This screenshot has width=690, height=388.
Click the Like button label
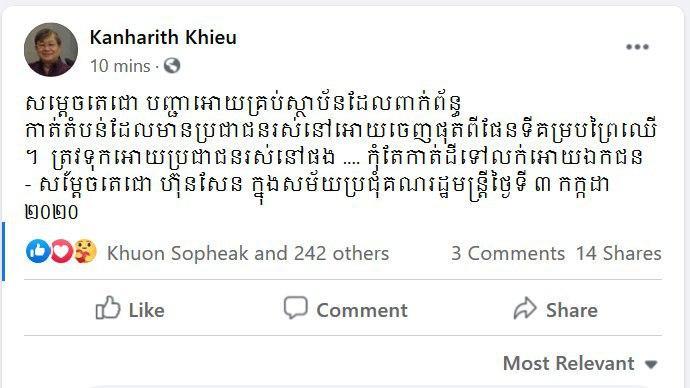tap(147, 311)
